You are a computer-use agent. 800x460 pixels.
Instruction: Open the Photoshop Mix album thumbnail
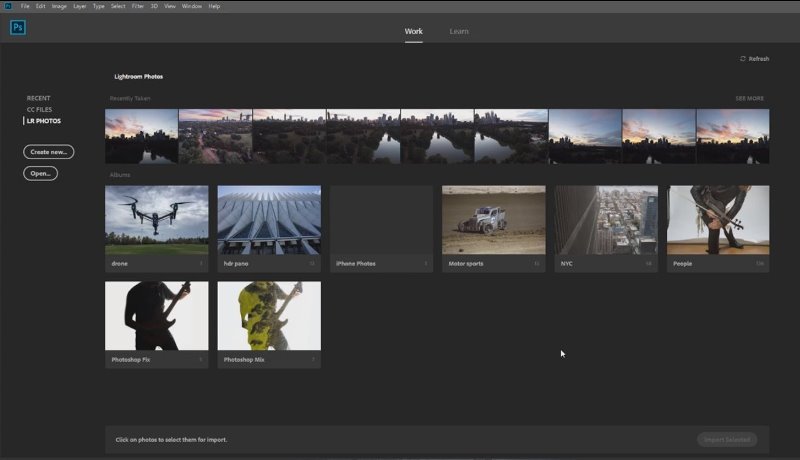[269, 316]
